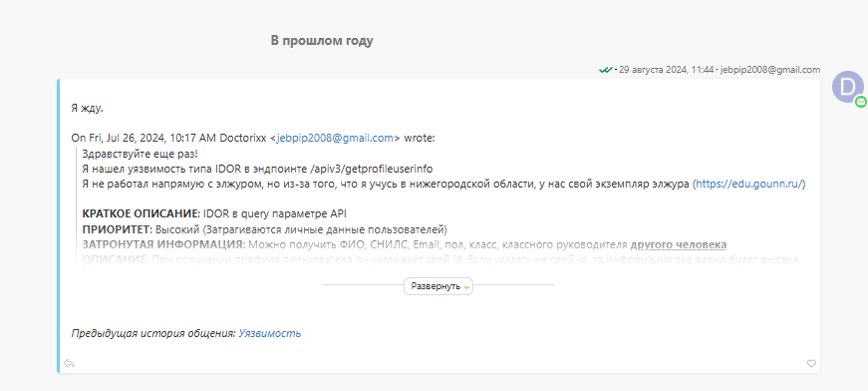Image resolution: width=868 pixels, height=391 pixels.
Task: Open jebpip2008@gmail.com link in quoted header
Action: tap(335, 139)
